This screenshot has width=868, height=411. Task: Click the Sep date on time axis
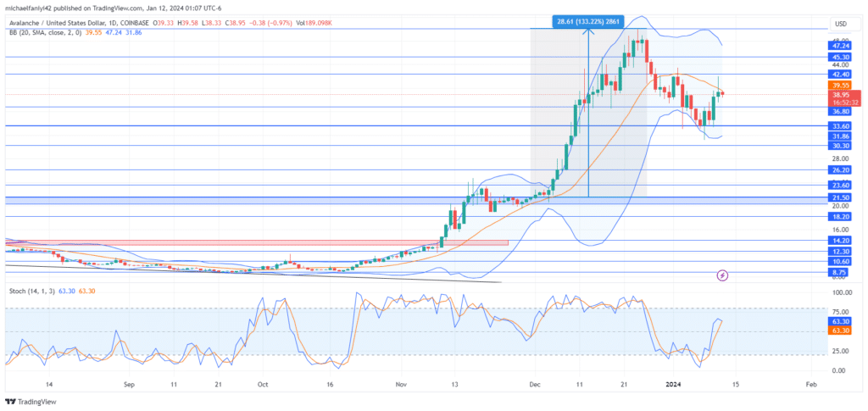pos(129,384)
